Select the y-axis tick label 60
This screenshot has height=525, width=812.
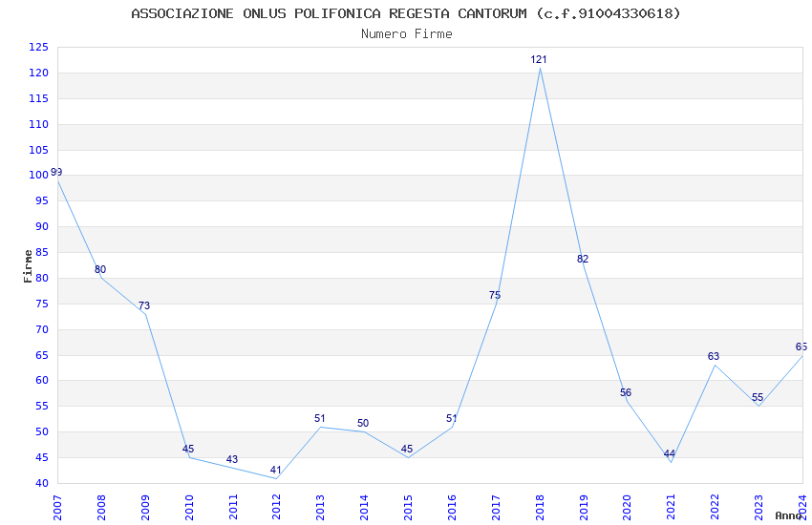click(x=42, y=380)
